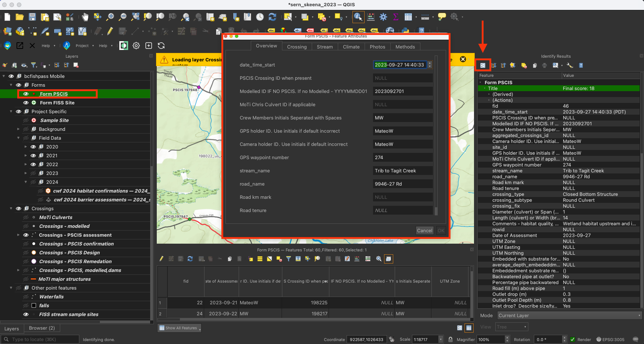Open the Photos tab in form
Viewport: 644px width, 344px height.
pyautogui.click(x=377, y=47)
